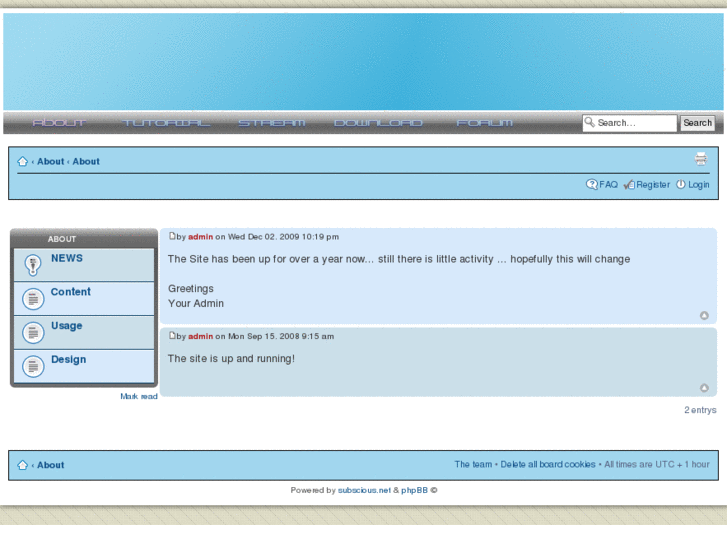The image size is (727, 545).
Task: Click the 'Your Admin' signature text
Action: [196, 303]
